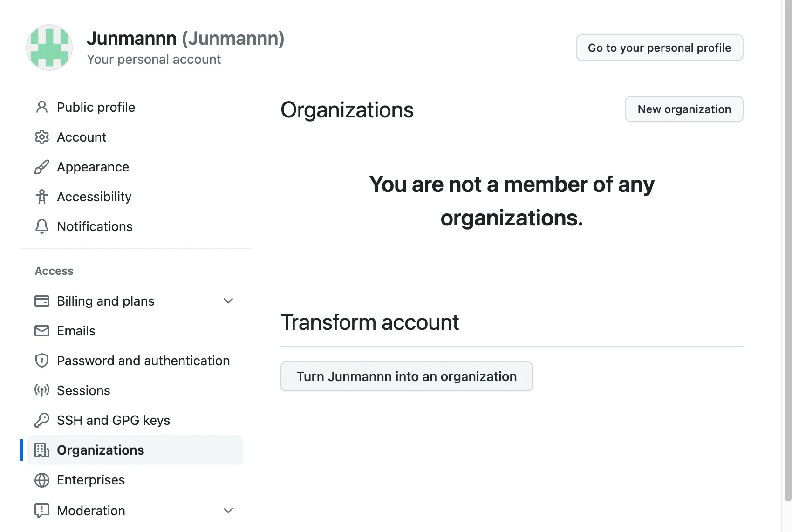This screenshot has width=792, height=532.
Task: Click the person icon for Public profile
Action: [x=42, y=107]
